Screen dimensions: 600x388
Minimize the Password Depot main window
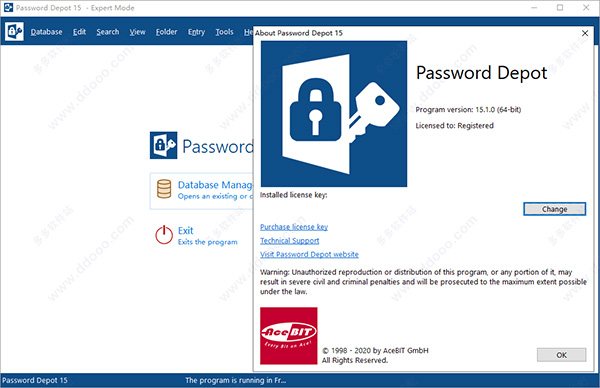pyautogui.click(x=534, y=8)
